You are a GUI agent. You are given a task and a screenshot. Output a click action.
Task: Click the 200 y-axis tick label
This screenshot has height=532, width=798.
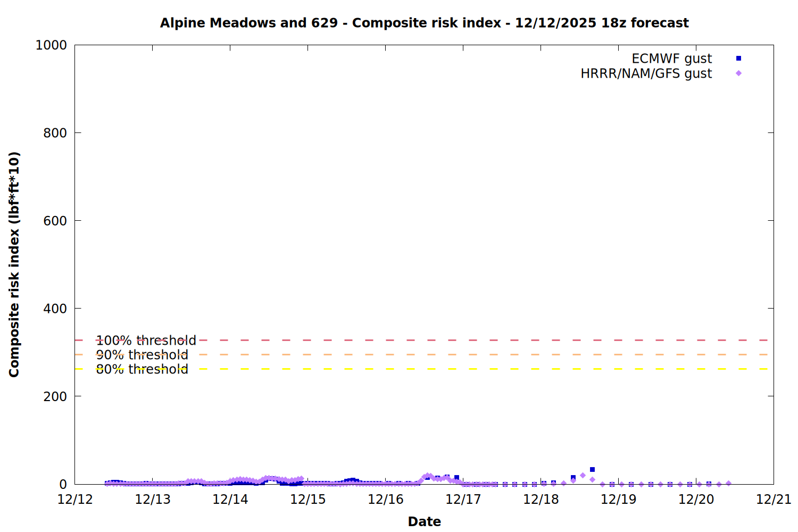click(x=55, y=396)
